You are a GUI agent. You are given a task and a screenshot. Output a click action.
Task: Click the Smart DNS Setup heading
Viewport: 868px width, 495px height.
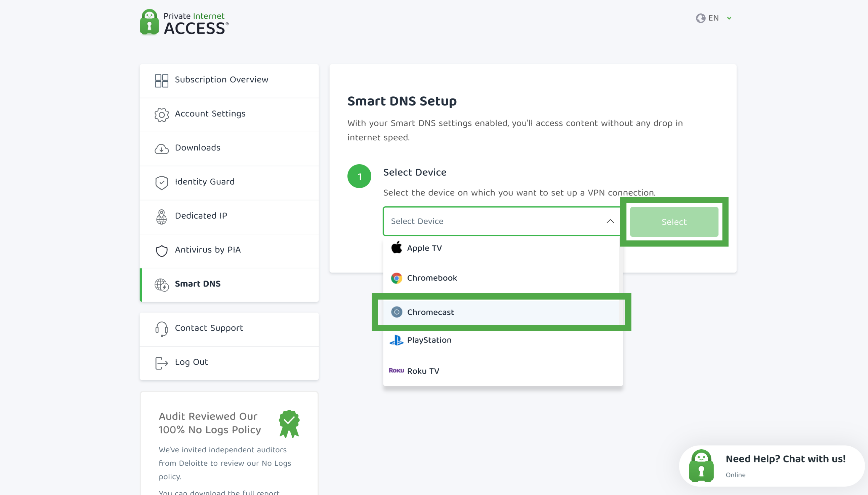402,101
